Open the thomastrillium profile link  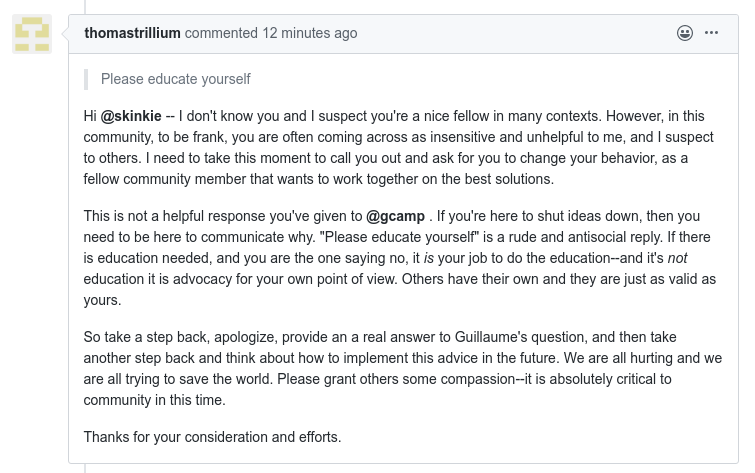coord(132,33)
